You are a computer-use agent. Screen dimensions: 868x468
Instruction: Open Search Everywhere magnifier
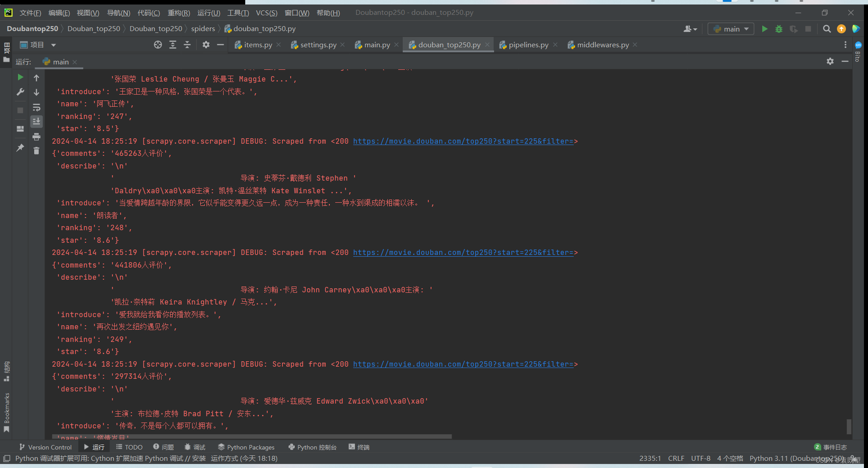(x=827, y=29)
